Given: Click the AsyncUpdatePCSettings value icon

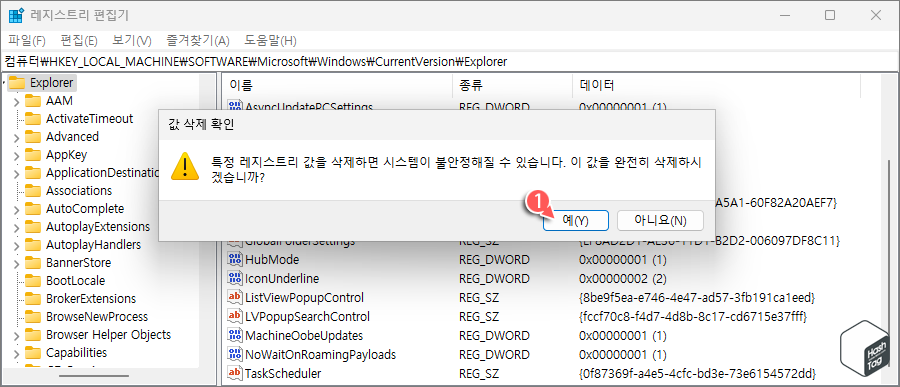Looking at the screenshot, I should click(x=235, y=106).
